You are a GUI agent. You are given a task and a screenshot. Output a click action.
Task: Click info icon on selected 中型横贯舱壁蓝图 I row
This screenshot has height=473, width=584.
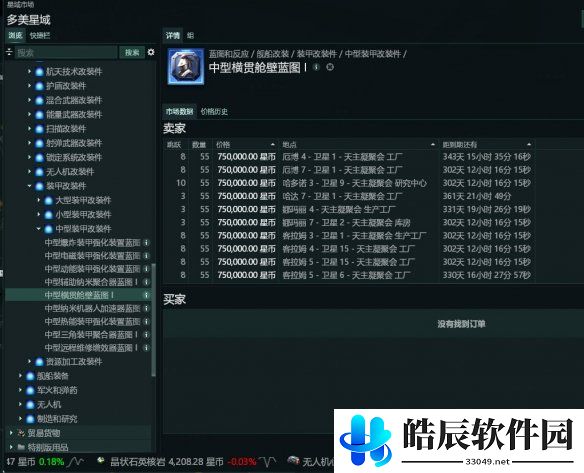[147, 295]
